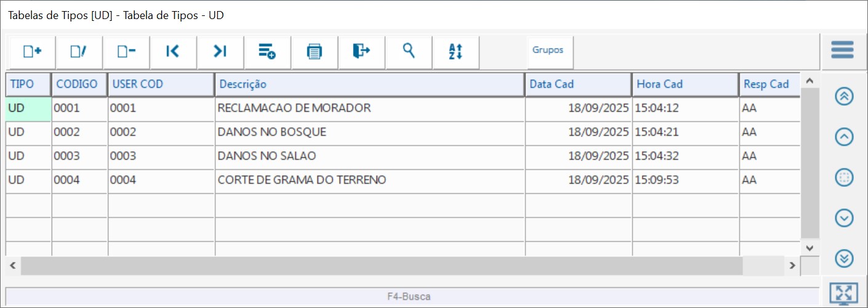868x308 pixels.
Task: Click the delete record icon
Action: (x=126, y=52)
